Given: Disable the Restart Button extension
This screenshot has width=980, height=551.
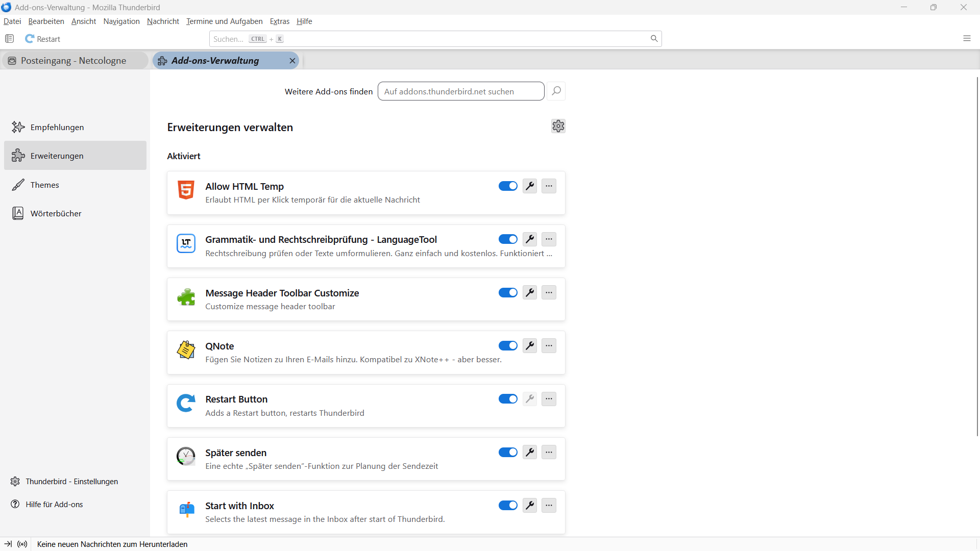Looking at the screenshot, I should pos(508,399).
